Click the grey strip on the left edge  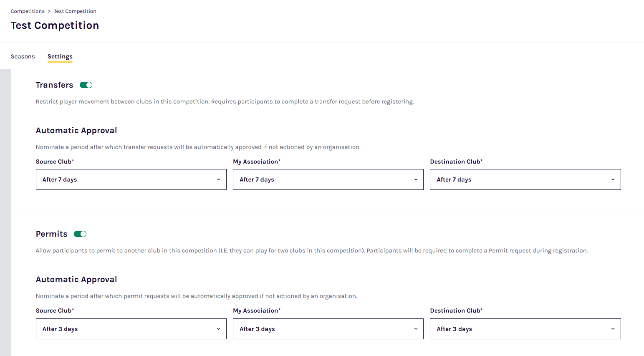(x=5, y=209)
